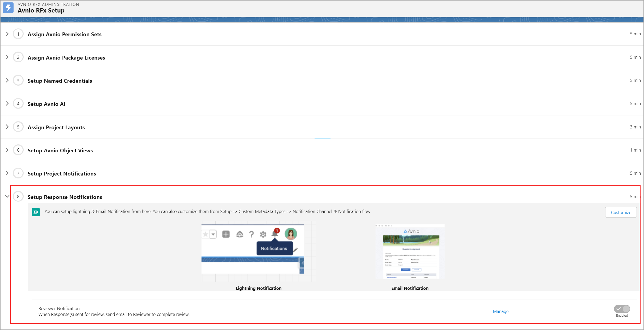Click the 3 min duration for Project Layouts
Viewport: 644px width, 330px height.
point(635,127)
